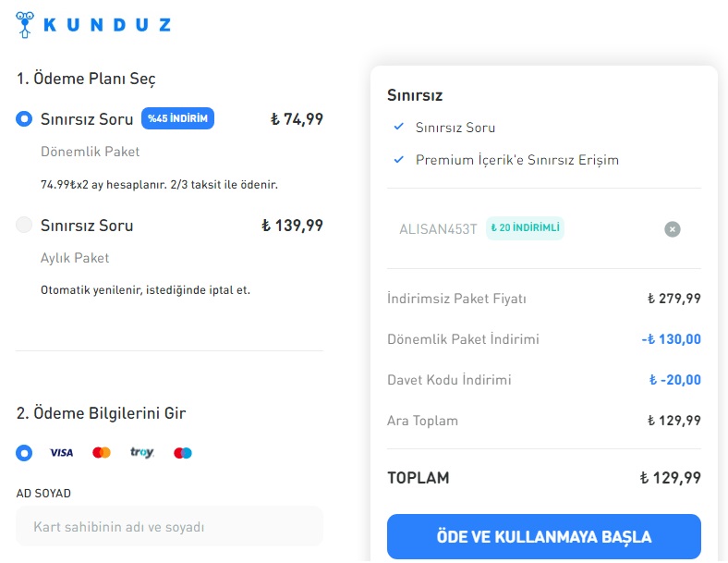Click the Visa card icon
This screenshot has height=563, width=728.
(x=61, y=452)
